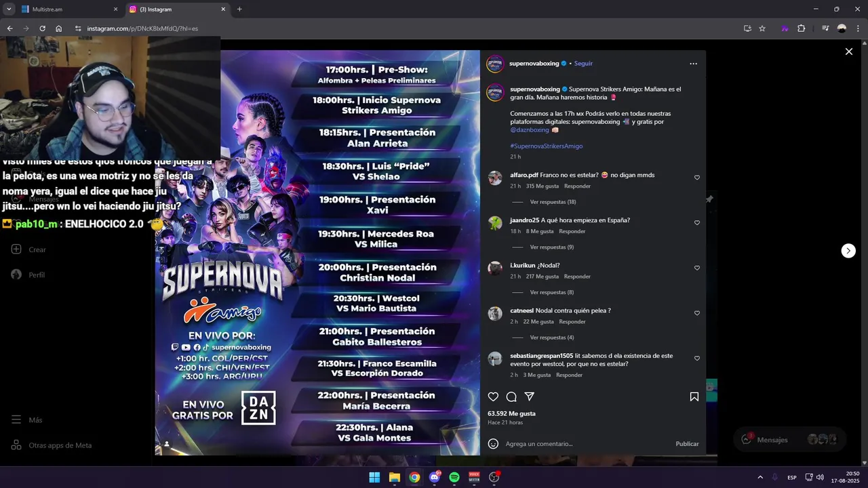The height and width of the screenshot is (488, 868).
Task: Open i.kurikun username link
Action: [x=522, y=266]
